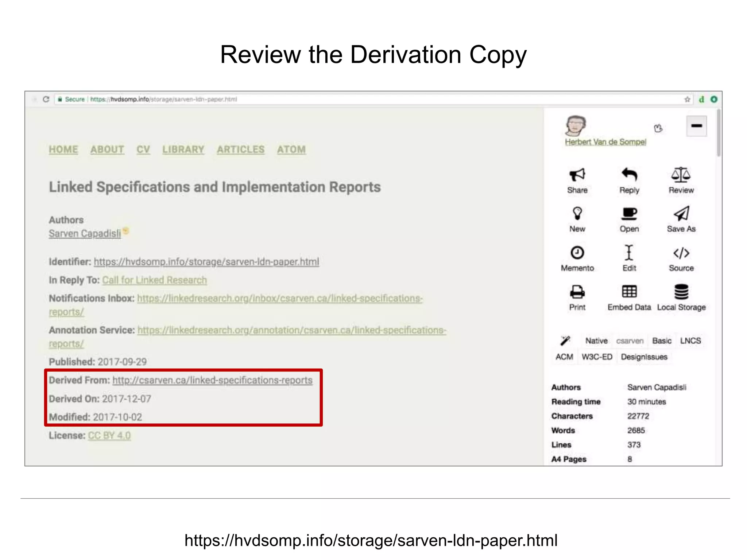
Task: Go to HOME navigation link
Action: pyautogui.click(x=63, y=149)
